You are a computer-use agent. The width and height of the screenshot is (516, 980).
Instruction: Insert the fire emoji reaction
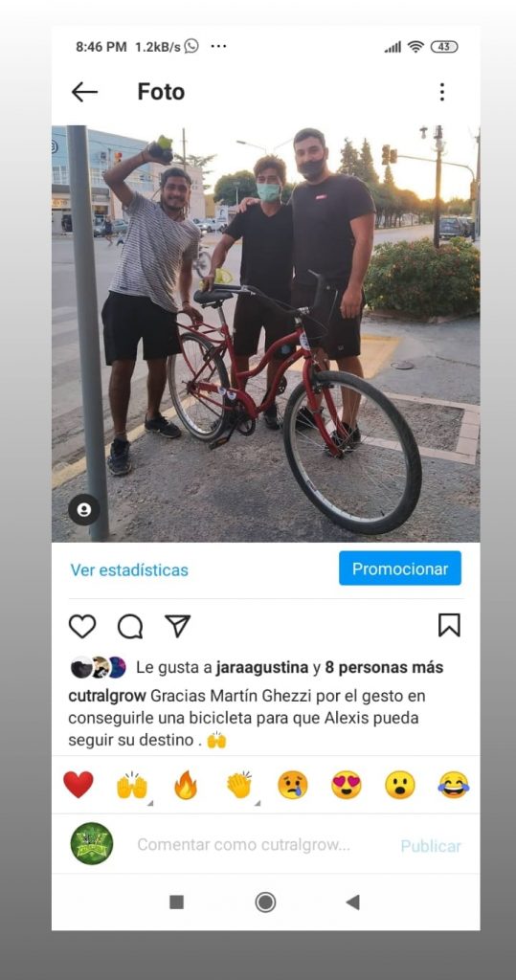click(186, 785)
